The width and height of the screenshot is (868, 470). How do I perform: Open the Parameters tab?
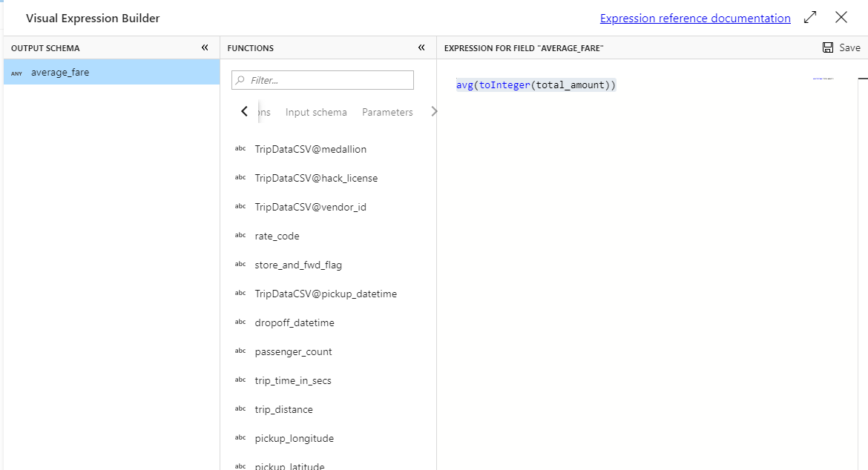387,111
